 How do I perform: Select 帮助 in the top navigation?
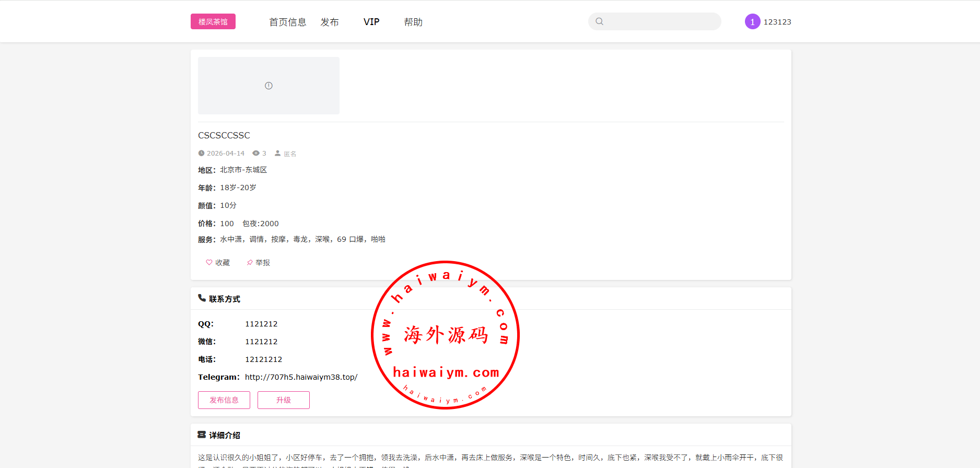point(413,22)
